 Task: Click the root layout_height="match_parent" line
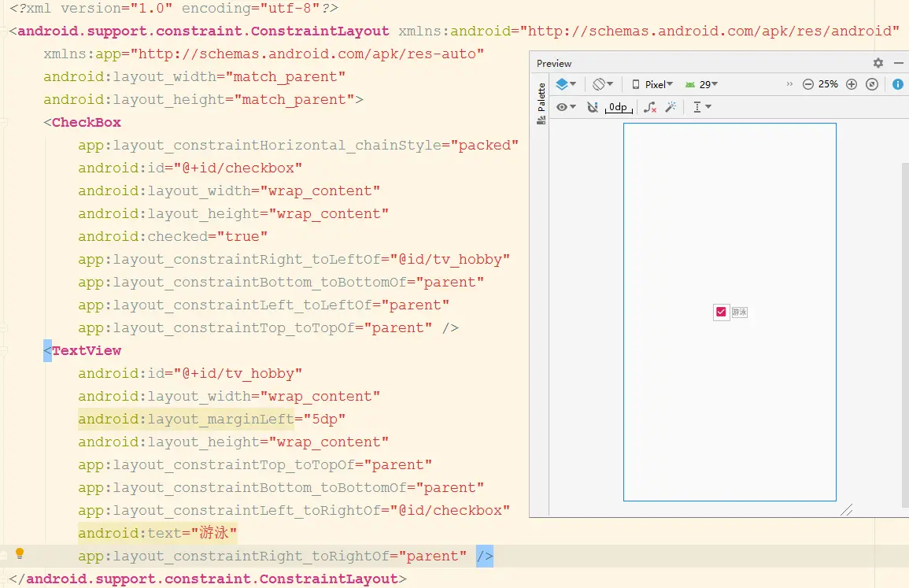click(204, 100)
